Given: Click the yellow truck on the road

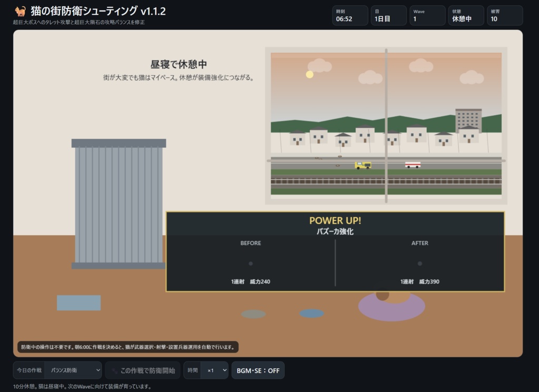Looking at the screenshot, I should [363, 165].
